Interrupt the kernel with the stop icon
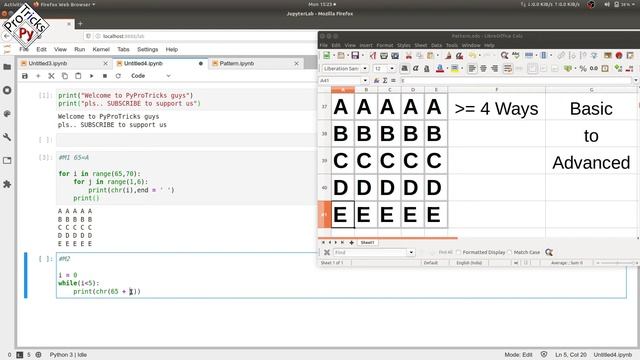 (105, 76)
